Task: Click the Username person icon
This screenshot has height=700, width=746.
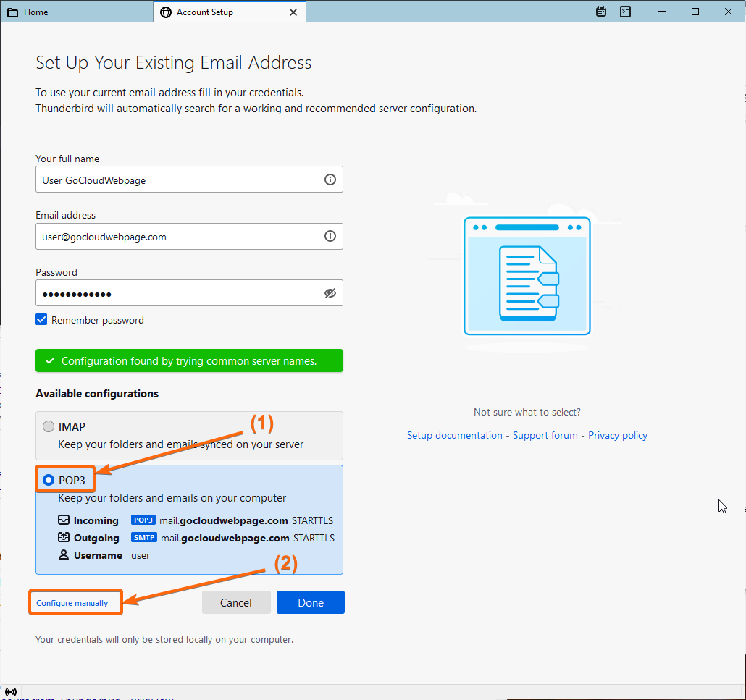Action: 63,555
